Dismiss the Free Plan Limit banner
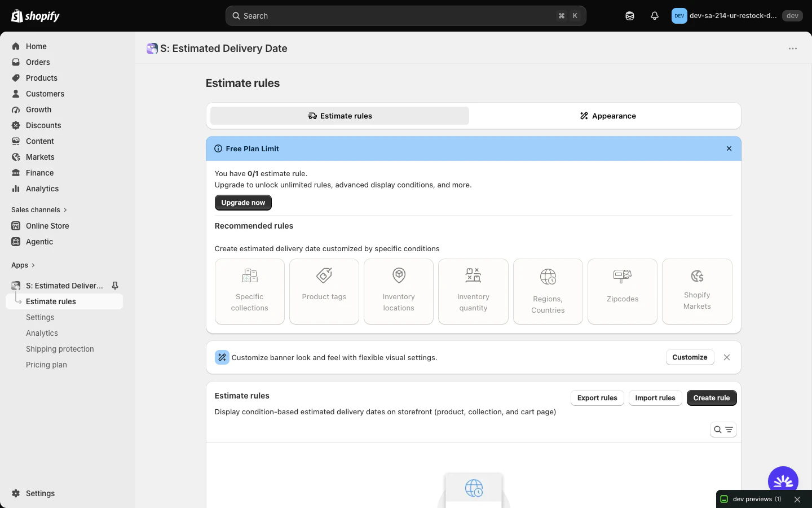Screen dimensions: 812x508 coord(729,148)
